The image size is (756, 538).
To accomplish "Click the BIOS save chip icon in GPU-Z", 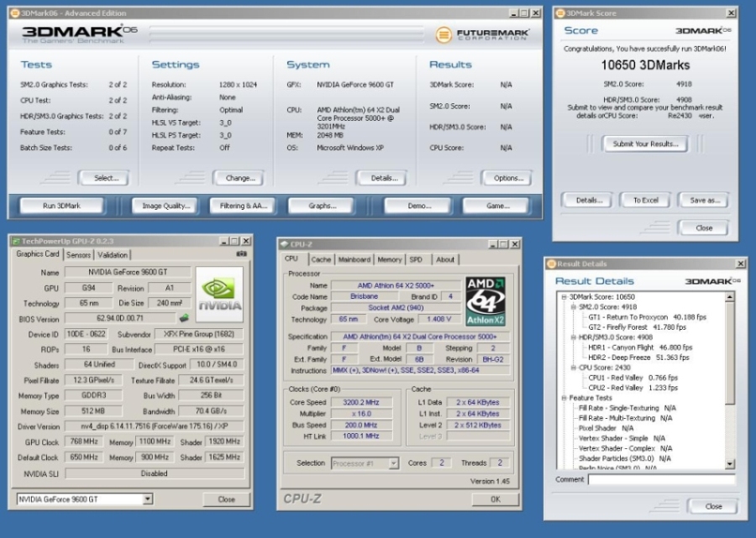I will (184, 318).
